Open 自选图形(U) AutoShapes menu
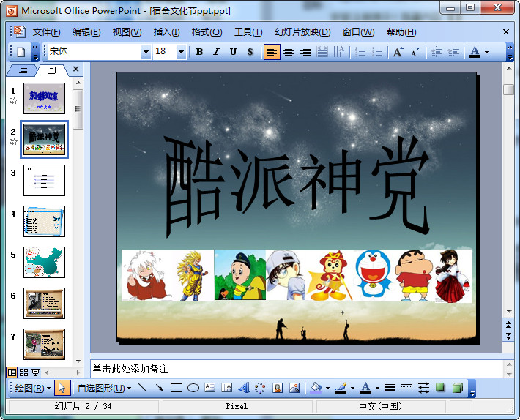Image resolution: width=520 pixels, height=420 pixels. [x=104, y=388]
